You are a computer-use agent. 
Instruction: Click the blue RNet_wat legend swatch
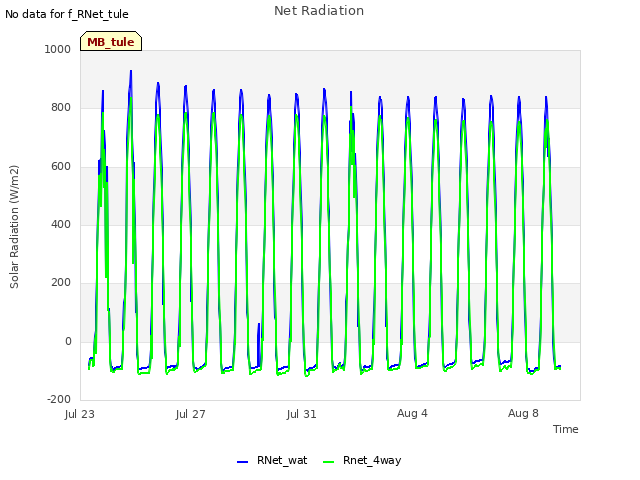242,462
